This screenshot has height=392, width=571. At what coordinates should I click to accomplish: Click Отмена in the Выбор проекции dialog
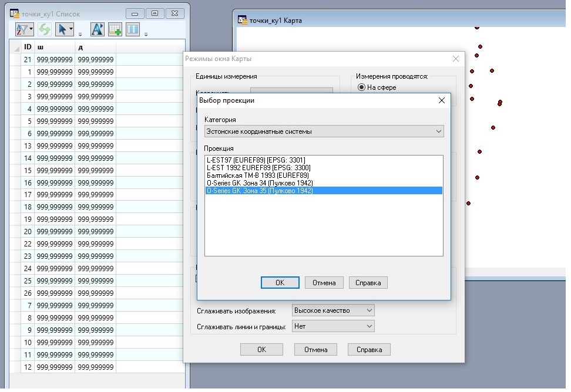pyautogui.click(x=324, y=283)
